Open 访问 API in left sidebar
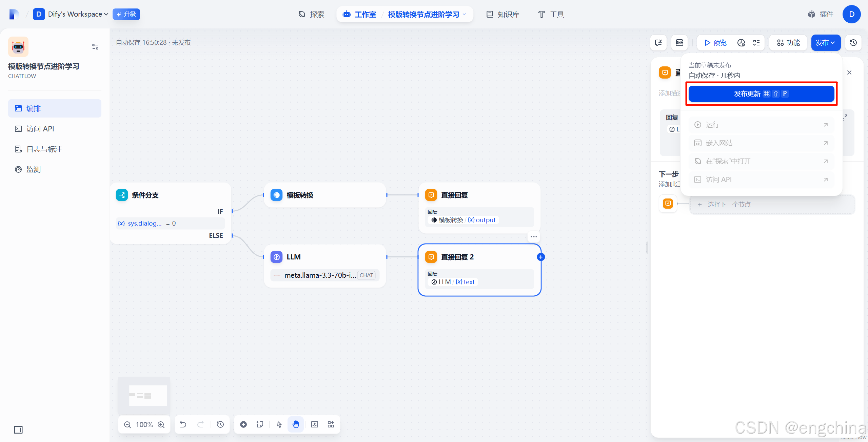 coord(40,129)
